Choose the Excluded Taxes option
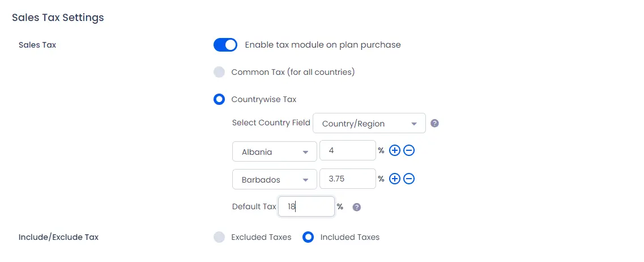The height and width of the screenshot is (262, 644). click(219, 237)
